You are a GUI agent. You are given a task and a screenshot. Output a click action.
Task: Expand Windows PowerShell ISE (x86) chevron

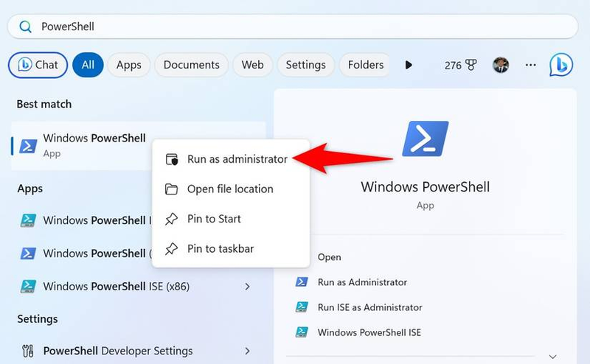coord(247,287)
